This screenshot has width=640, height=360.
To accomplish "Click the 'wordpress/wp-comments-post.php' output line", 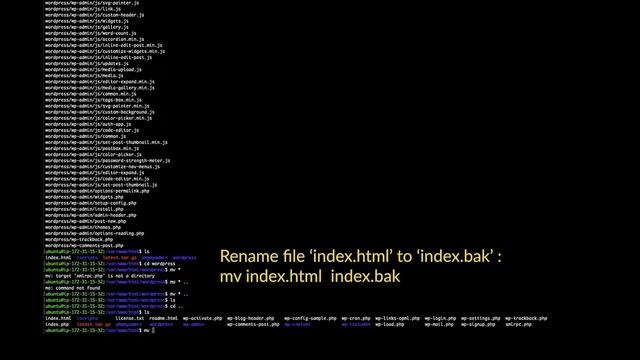I will pyautogui.click(x=84, y=246).
